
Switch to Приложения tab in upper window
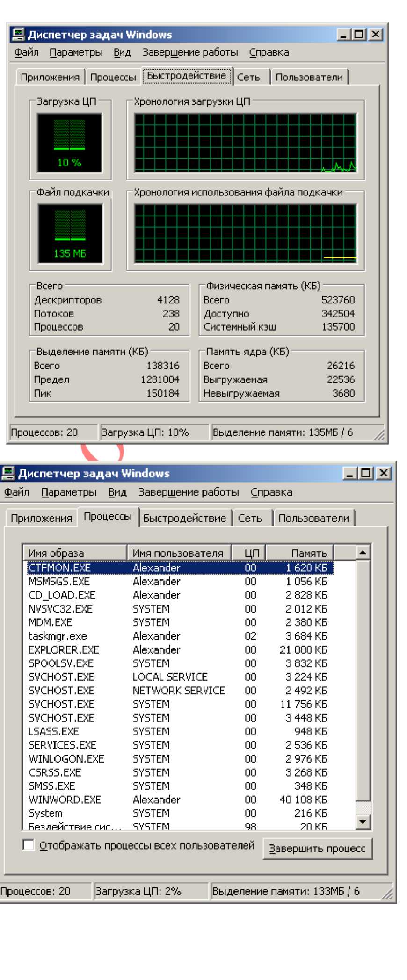pos(50,77)
